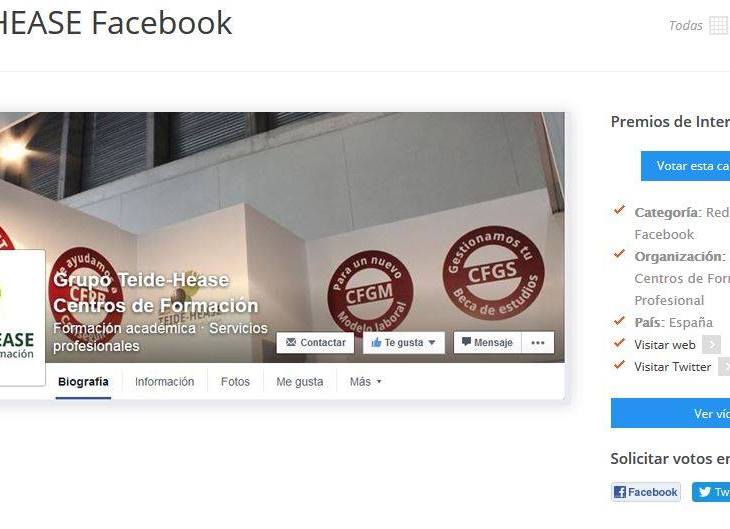730x529 pixels.
Task: Click the speech bubble icon on Mensaje
Action: [466, 342]
